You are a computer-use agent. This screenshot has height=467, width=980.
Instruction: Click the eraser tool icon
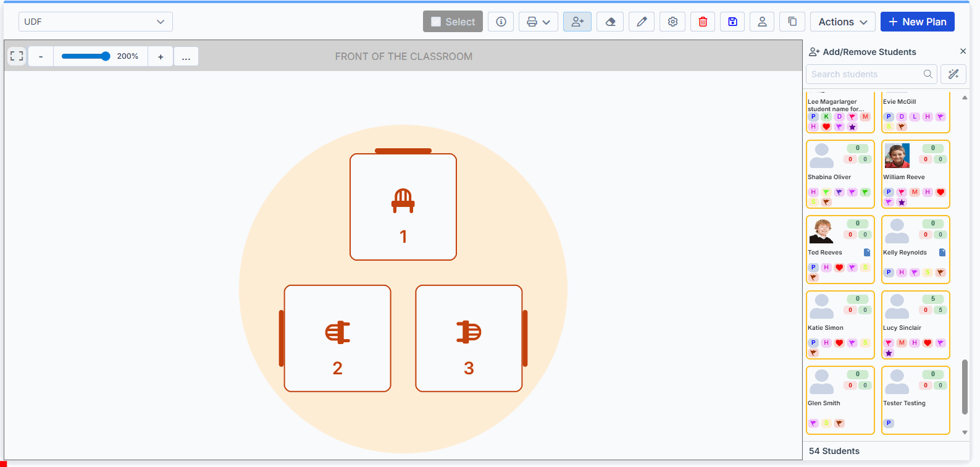point(610,22)
